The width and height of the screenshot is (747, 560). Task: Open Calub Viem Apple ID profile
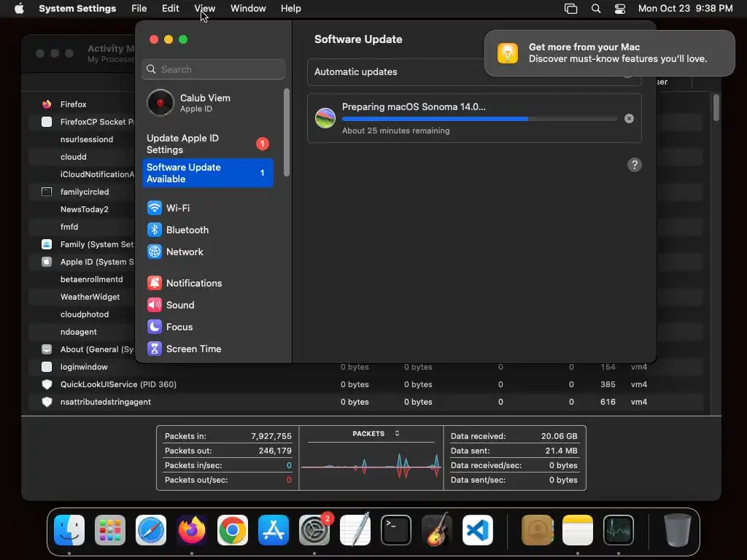pos(208,103)
